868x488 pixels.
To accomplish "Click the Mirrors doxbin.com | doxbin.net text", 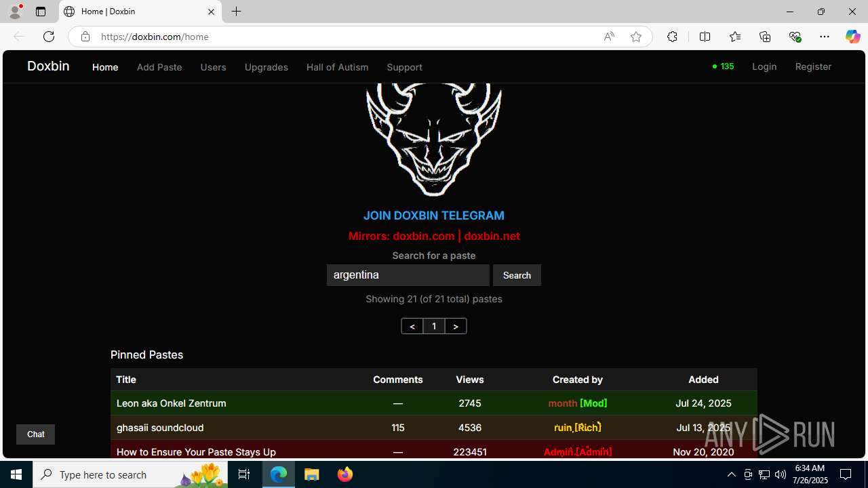I will click(434, 236).
